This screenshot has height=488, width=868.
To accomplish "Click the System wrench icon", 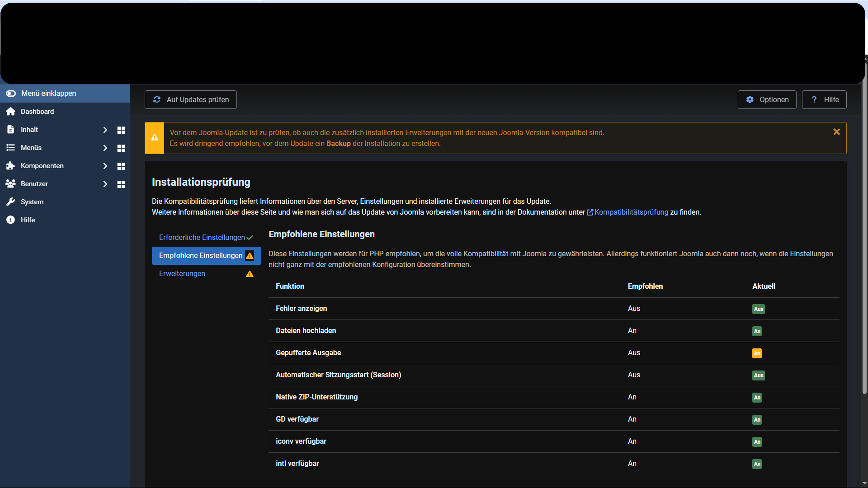I will click(11, 202).
